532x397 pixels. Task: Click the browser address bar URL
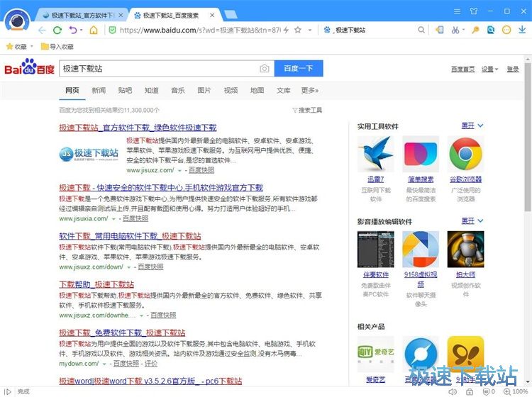click(x=200, y=30)
